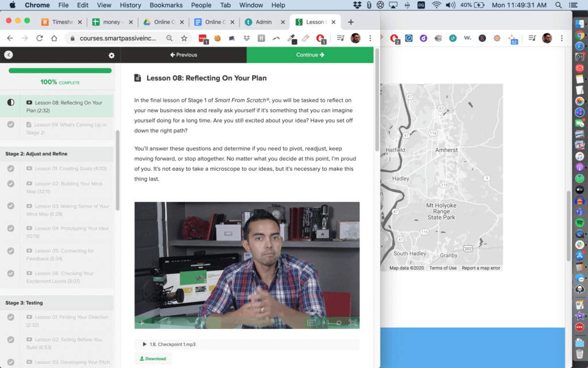Reload the current page
This screenshot has height=368, width=588.
coord(40,39)
